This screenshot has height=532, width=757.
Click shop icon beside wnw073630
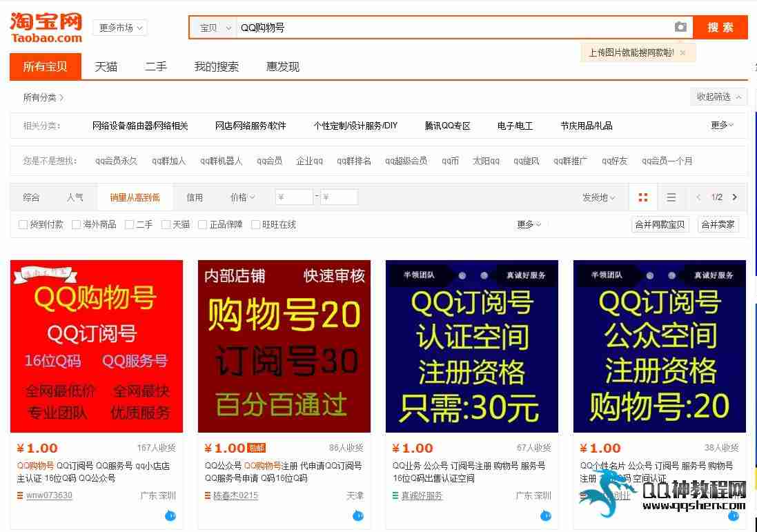click(x=20, y=495)
